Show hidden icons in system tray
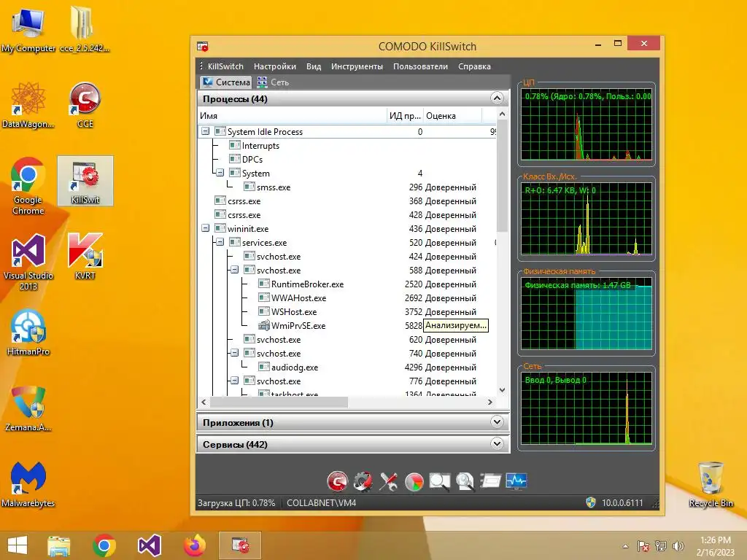Image resolution: width=747 pixels, height=560 pixels. click(x=625, y=547)
